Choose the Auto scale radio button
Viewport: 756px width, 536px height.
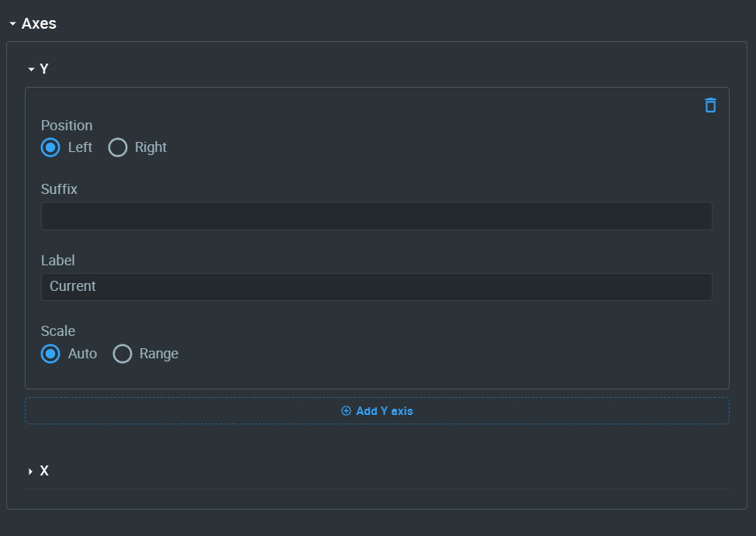click(x=50, y=354)
